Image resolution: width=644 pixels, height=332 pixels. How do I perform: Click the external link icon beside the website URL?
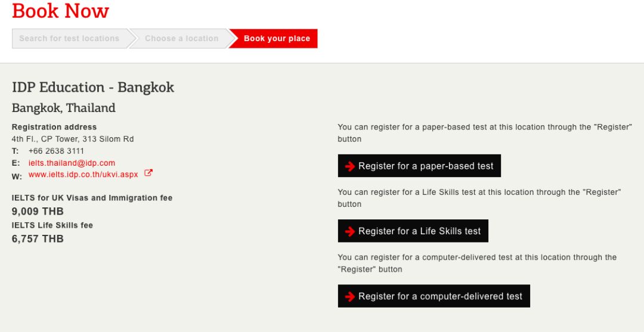coord(148,173)
